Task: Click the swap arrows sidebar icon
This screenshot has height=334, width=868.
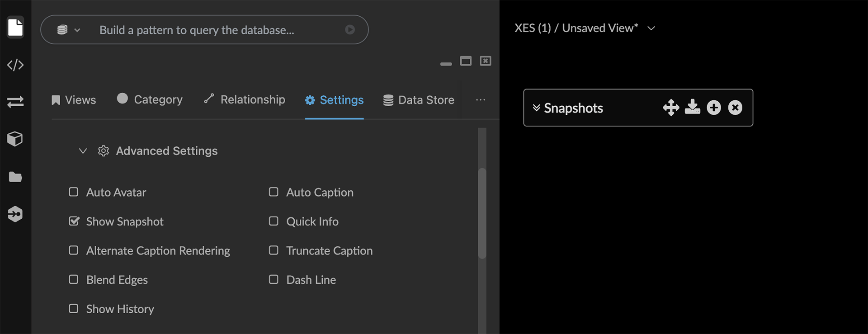Action: coord(15,102)
